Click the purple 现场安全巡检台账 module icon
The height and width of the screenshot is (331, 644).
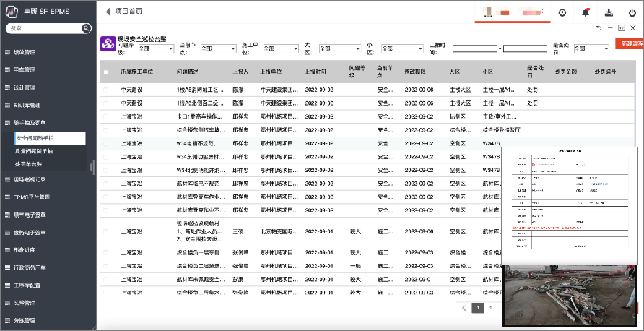[x=107, y=43]
